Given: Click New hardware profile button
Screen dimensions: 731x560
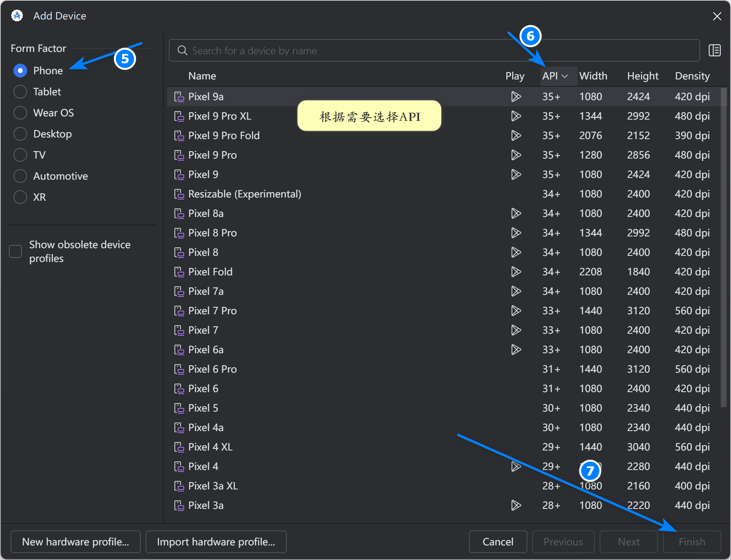Looking at the screenshot, I should pos(75,542).
